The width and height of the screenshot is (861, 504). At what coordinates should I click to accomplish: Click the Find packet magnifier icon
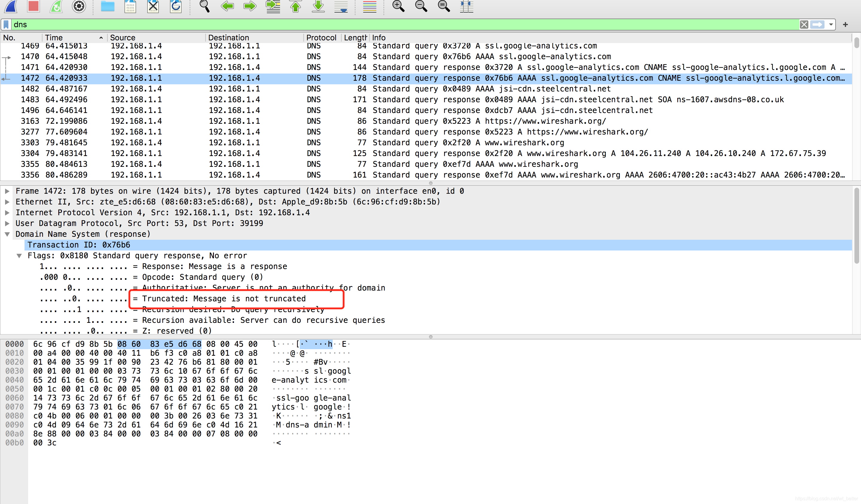click(204, 6)
